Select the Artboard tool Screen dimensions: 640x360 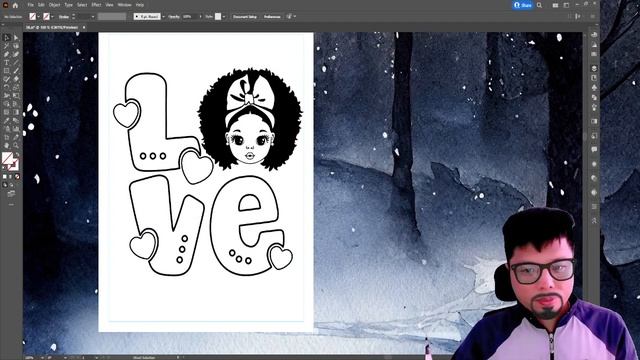click(7, 136)
